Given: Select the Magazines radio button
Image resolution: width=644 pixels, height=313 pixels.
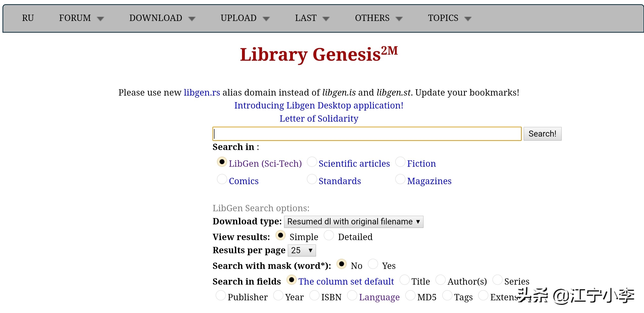Looking at the screenshot, I should 400,179.
